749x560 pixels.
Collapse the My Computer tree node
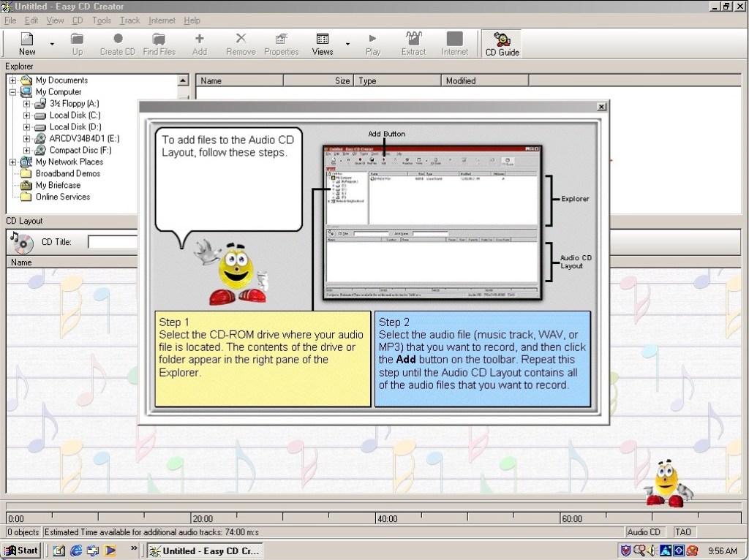point(13,92)
